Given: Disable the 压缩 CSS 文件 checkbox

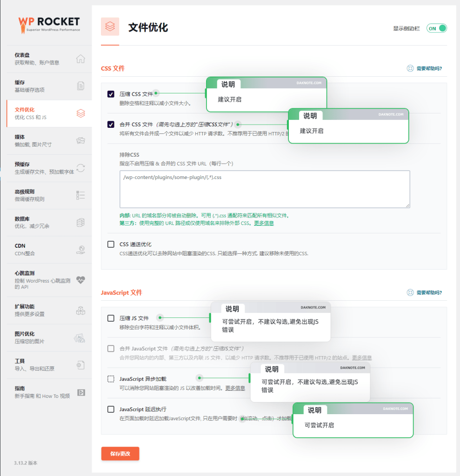Looking at the screenshot, I should click(x=111, y=93).
